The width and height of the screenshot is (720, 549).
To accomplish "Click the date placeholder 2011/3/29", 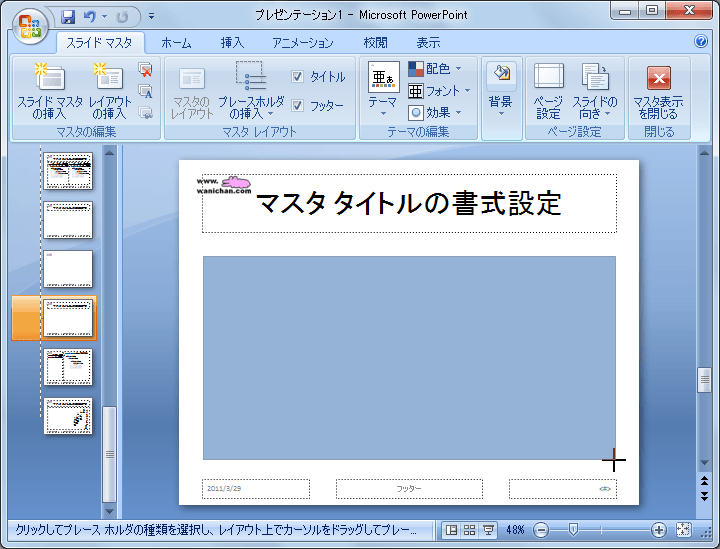I will 256,489.
